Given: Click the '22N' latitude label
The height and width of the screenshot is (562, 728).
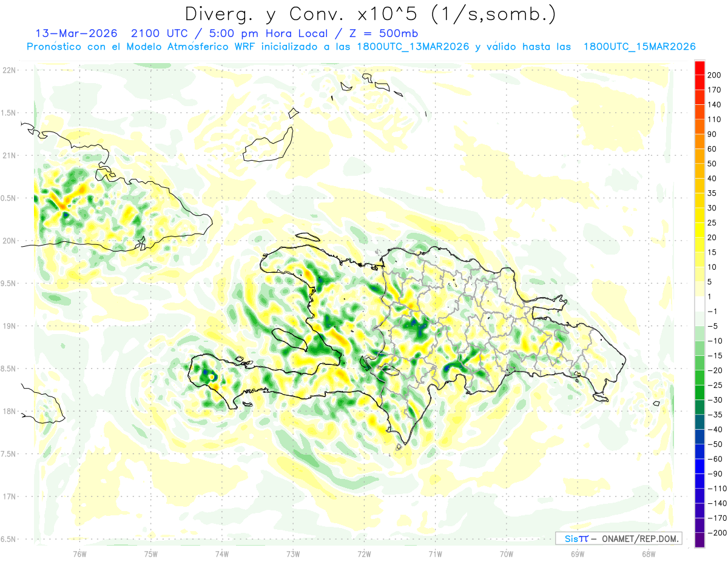Looking at the screenshot, I should 9,70.
